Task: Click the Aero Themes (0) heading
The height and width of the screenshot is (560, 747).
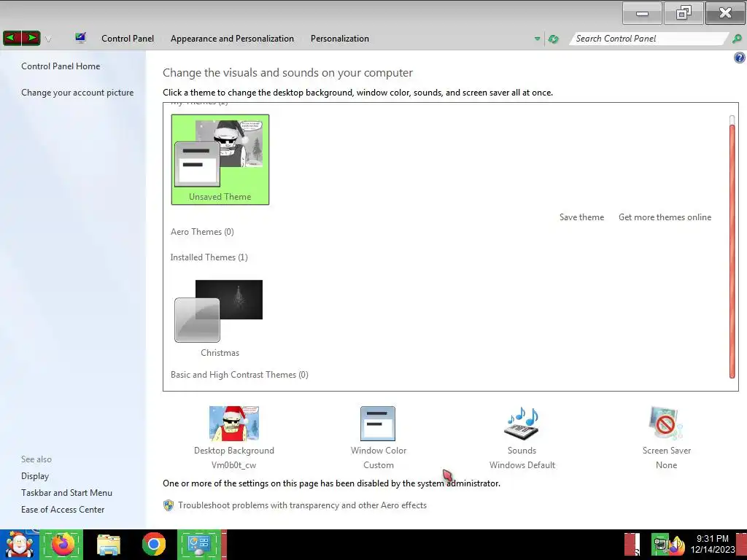Action: tap(203, 232)
